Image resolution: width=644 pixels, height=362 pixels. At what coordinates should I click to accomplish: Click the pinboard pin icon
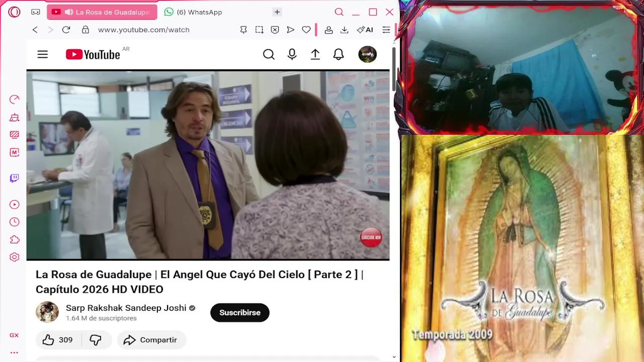click(244, 30)
